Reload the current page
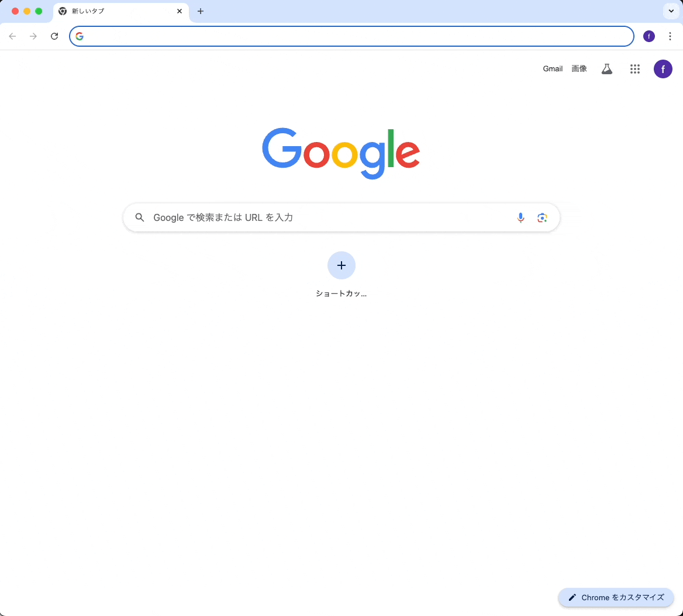The width and height of the screenshot is (683, 616). pos(54,36)
